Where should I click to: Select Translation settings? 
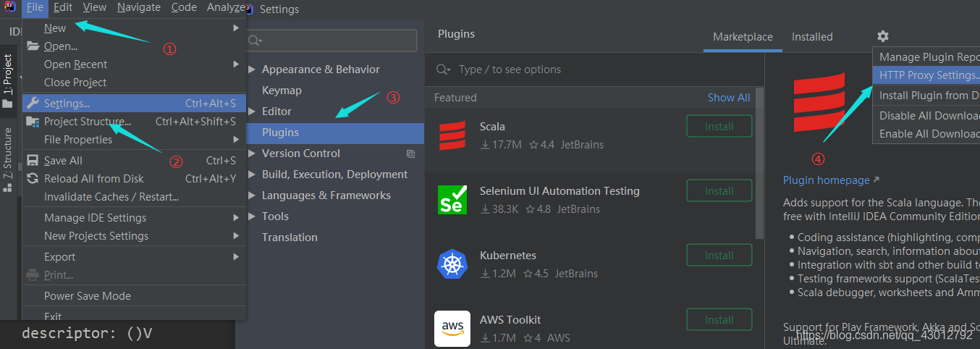click(290, 237)
